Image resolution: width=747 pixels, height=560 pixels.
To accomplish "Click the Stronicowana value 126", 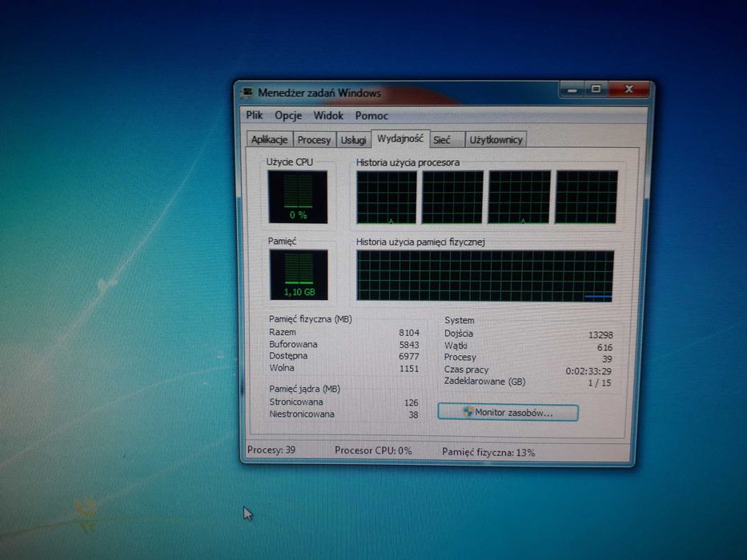I will pyautogui.click(x=412, y=403).
